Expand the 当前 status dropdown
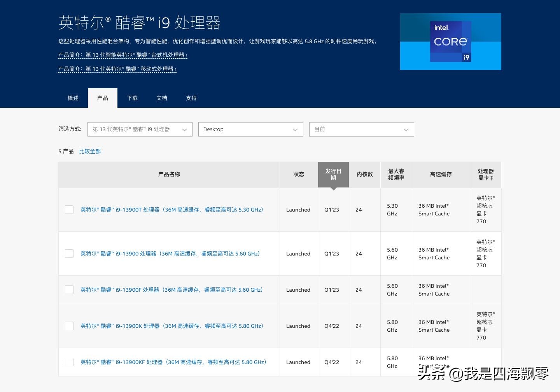This screenshot has width=560, height=392. pos(361,129)
